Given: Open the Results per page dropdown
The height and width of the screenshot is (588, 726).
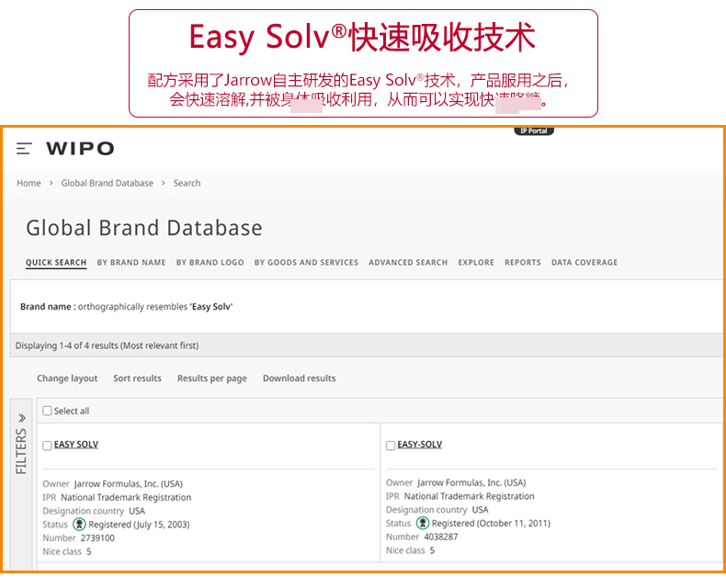Looking at the screenshot, I should point(211,379).
